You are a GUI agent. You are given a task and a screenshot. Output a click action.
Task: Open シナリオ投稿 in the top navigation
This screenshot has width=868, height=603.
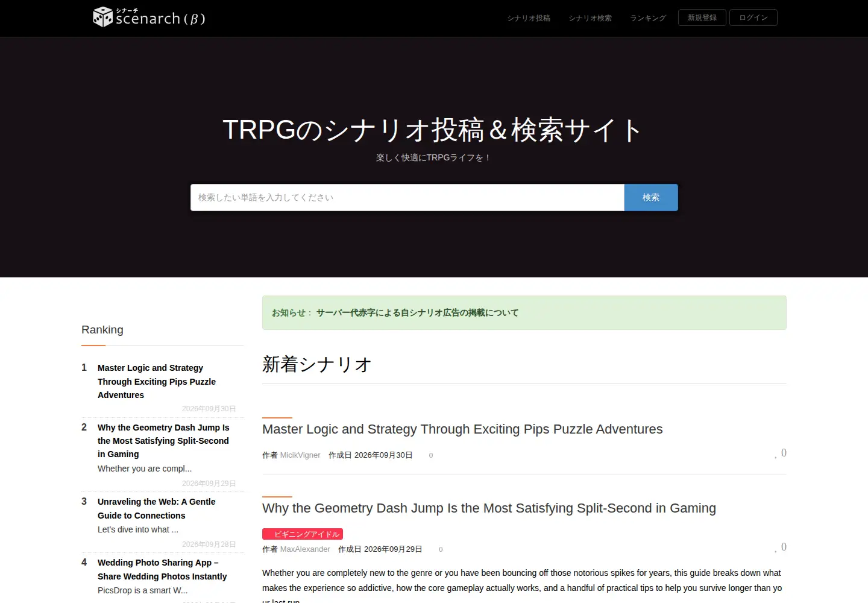pos(529,18)
